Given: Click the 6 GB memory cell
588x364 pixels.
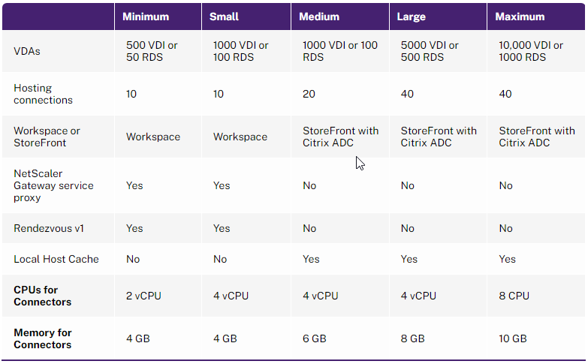Looking at the screenshot, I should click(x=314, y=338).
